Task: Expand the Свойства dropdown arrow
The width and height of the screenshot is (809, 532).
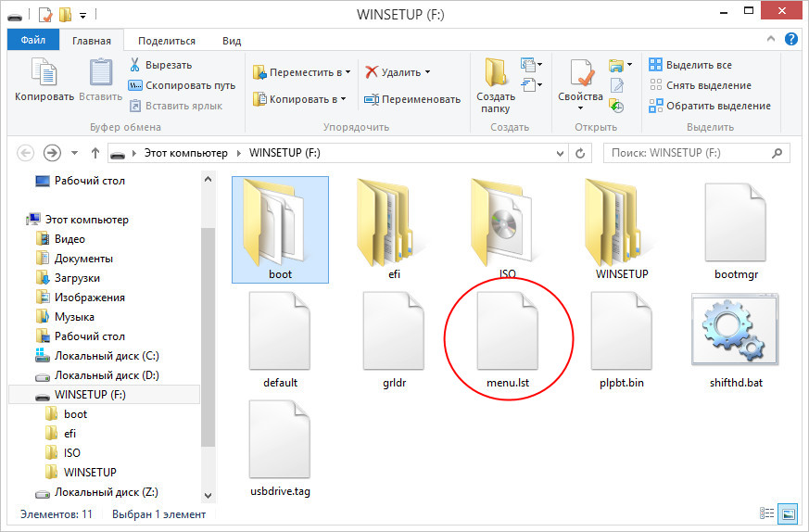Action: pyautogui.click(x=580, y=108)
